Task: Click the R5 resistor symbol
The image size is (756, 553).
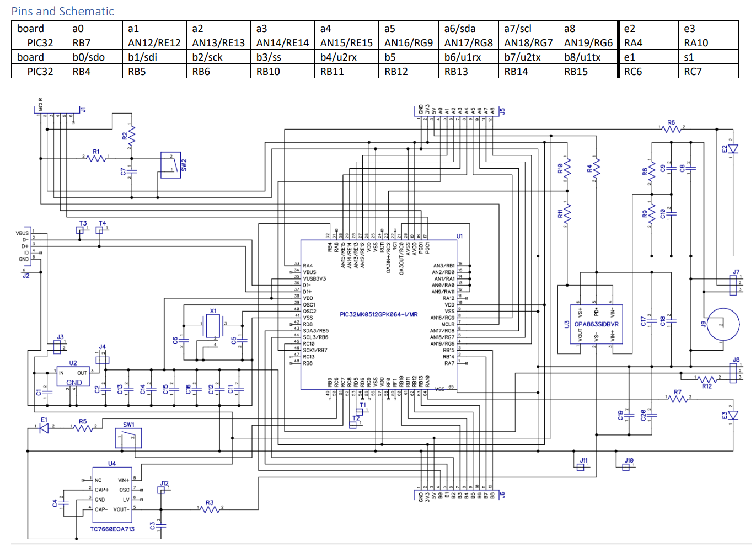Action: [83, 427]
